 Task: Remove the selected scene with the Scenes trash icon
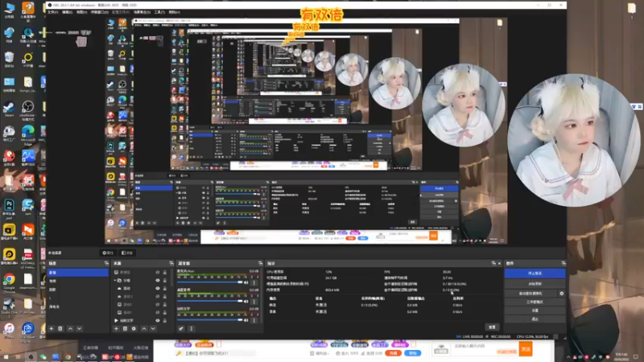point(60,329)
